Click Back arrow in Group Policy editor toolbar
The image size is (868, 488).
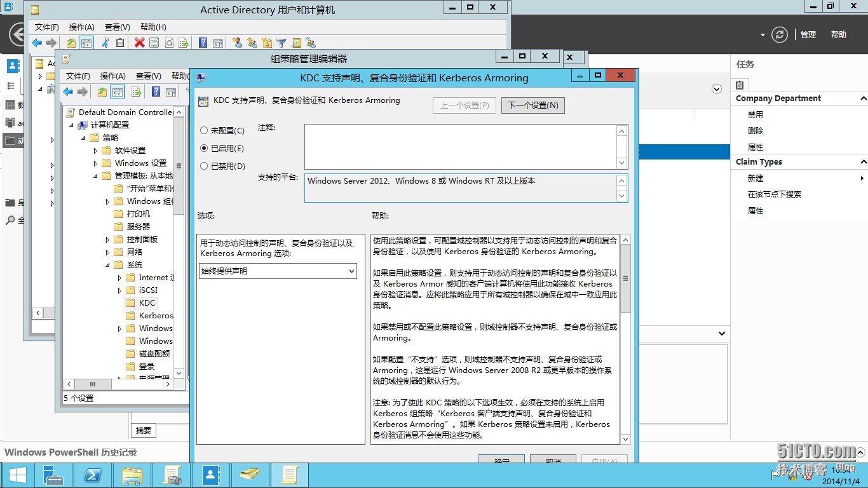[68, 92]
